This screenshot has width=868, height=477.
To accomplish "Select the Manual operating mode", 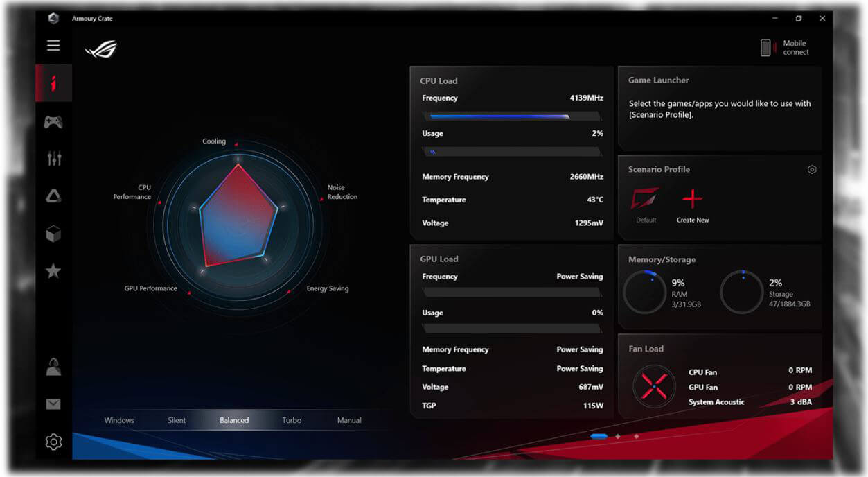I will coord(349,420).
